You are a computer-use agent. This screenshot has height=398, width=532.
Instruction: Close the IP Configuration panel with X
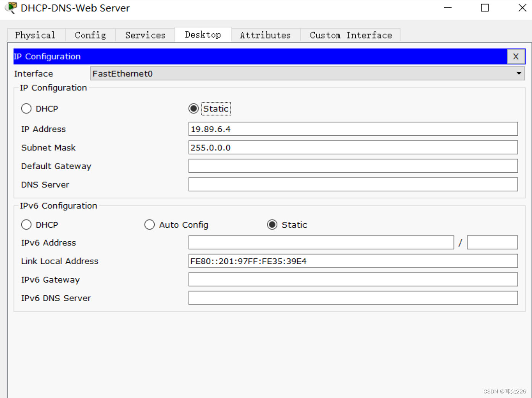click(x=516, y=56)
